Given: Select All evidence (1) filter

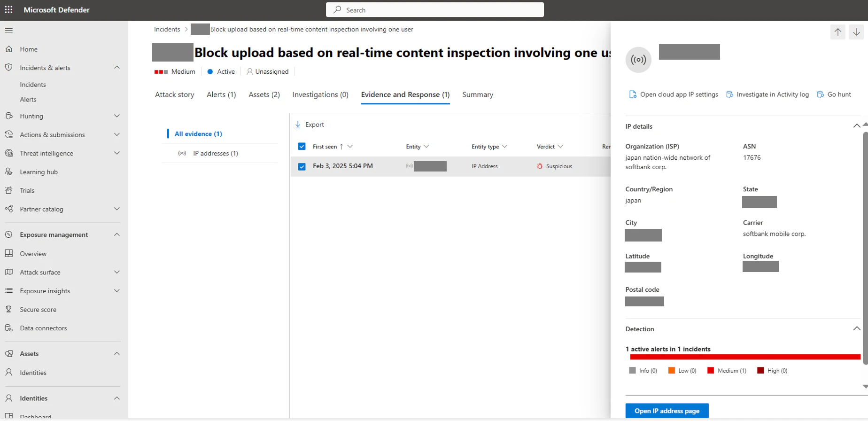Looking at the screenshot, I should (x=198, y=134).
